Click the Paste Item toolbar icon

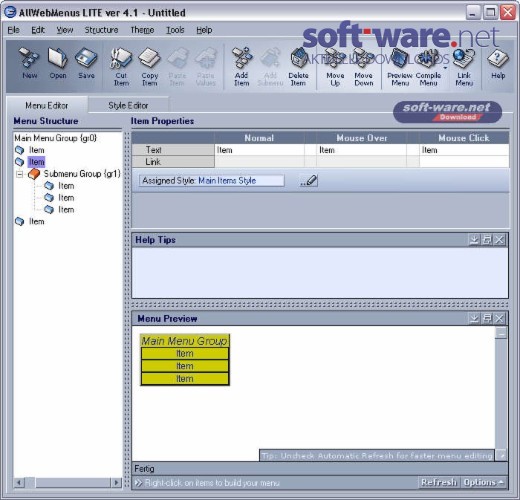(177, 67)
